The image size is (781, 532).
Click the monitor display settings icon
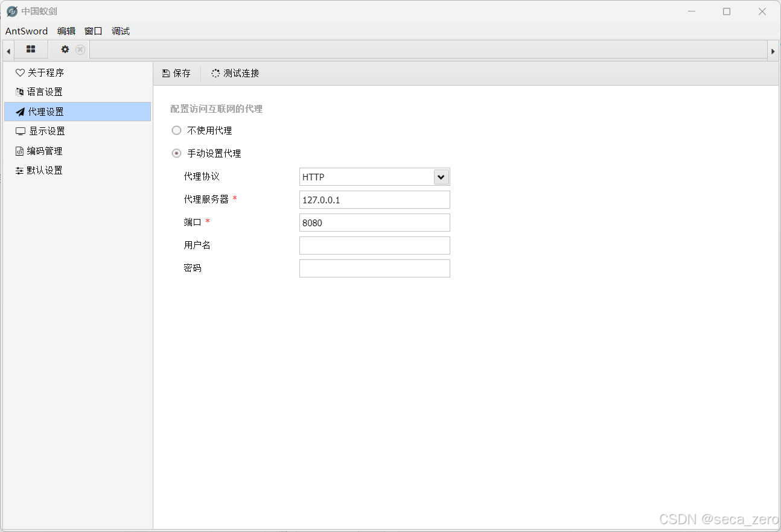click(21, 131)
